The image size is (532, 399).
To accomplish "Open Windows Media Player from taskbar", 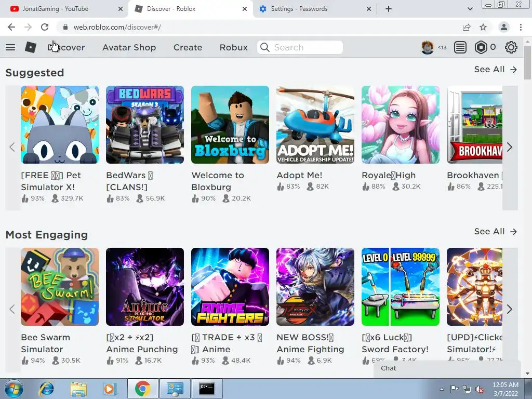I will [x=110, y=389].
